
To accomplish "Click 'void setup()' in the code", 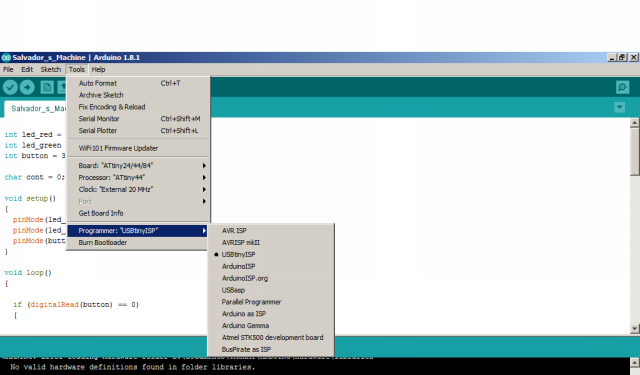I will tap(30, 199).
